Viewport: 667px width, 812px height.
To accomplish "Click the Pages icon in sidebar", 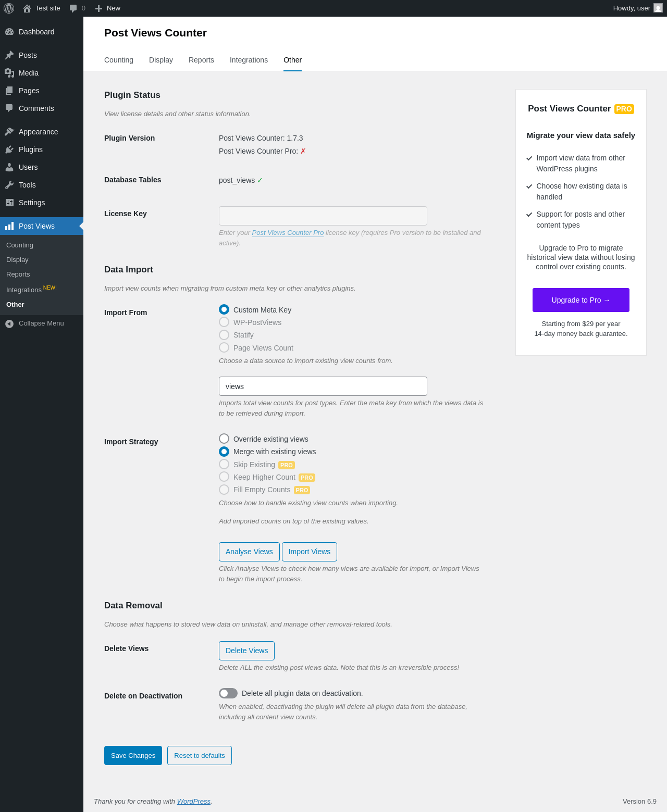I will tap(9, 91).
